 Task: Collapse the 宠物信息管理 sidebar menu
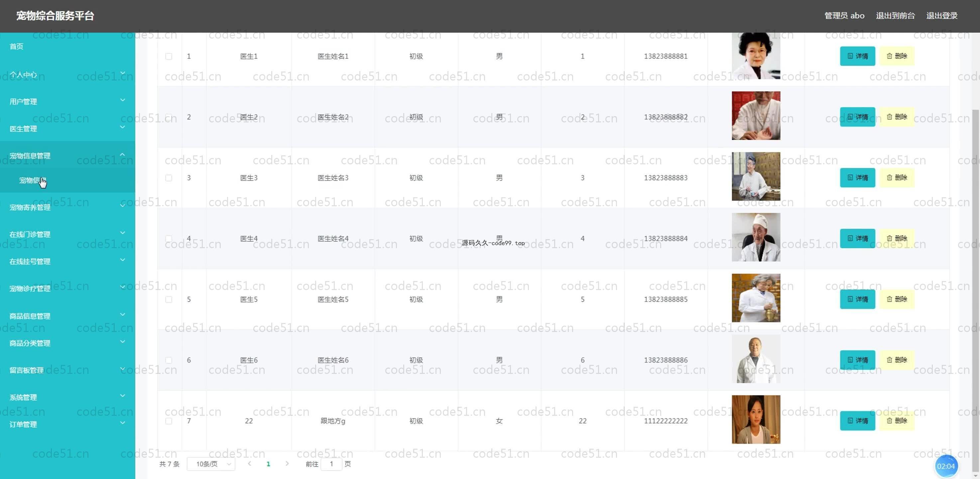pyautogui.click(x=67, y=155)
